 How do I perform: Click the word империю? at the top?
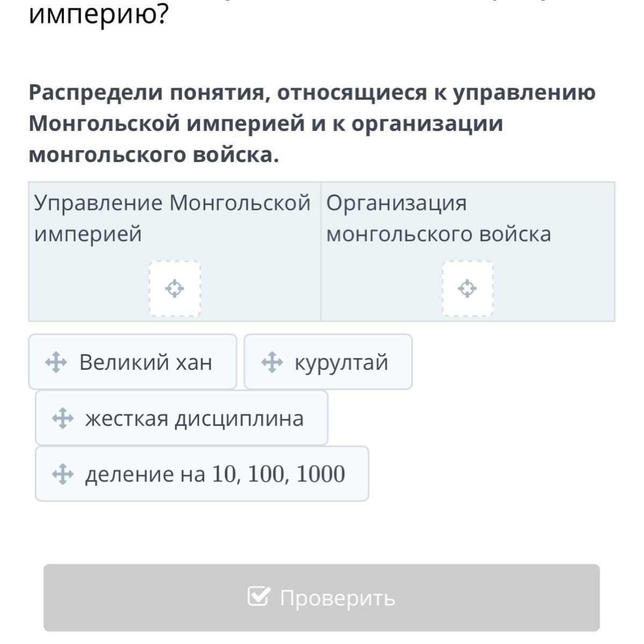pyautogui.click(x=99, y=16)
